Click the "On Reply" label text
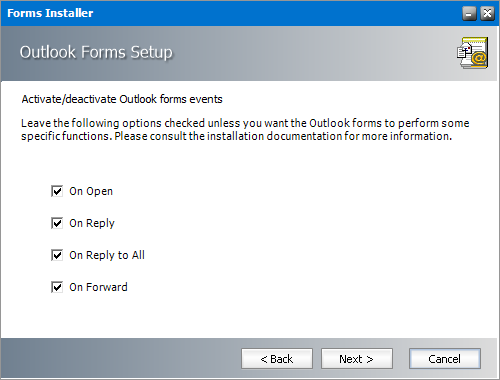The width and height of the screenshot is (500, 380). pos(92,223)
